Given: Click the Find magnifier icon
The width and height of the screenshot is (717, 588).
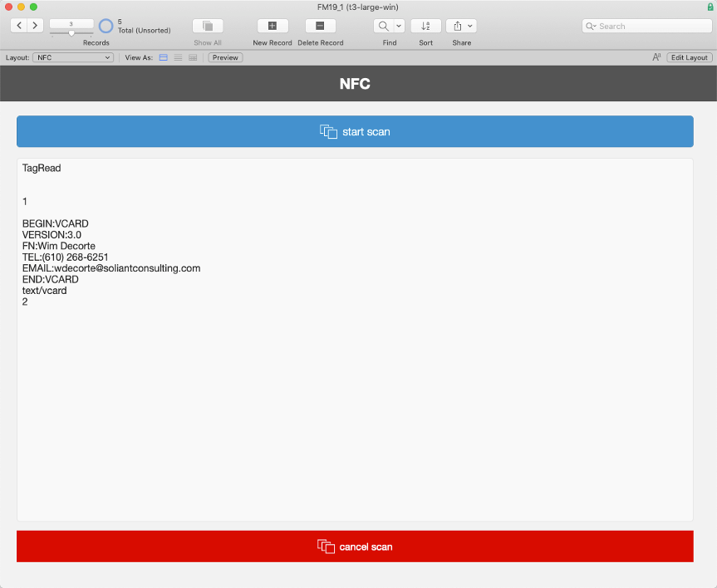Looking at the screenshot, I should click(384, 26).
